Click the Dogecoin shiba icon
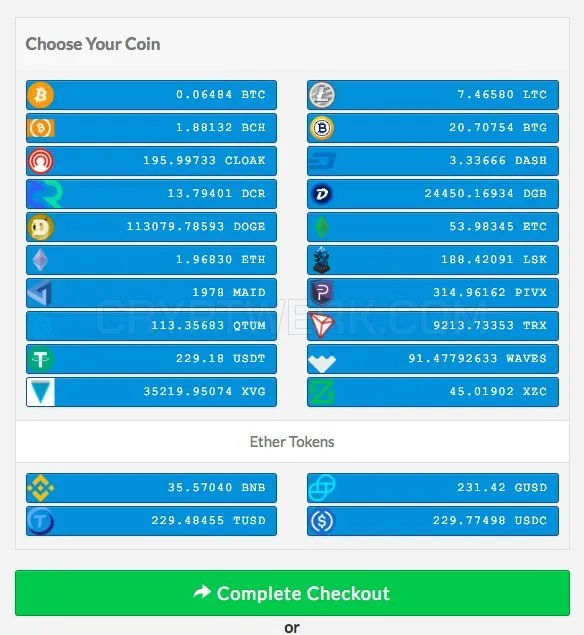 click(x=40, y=227)
